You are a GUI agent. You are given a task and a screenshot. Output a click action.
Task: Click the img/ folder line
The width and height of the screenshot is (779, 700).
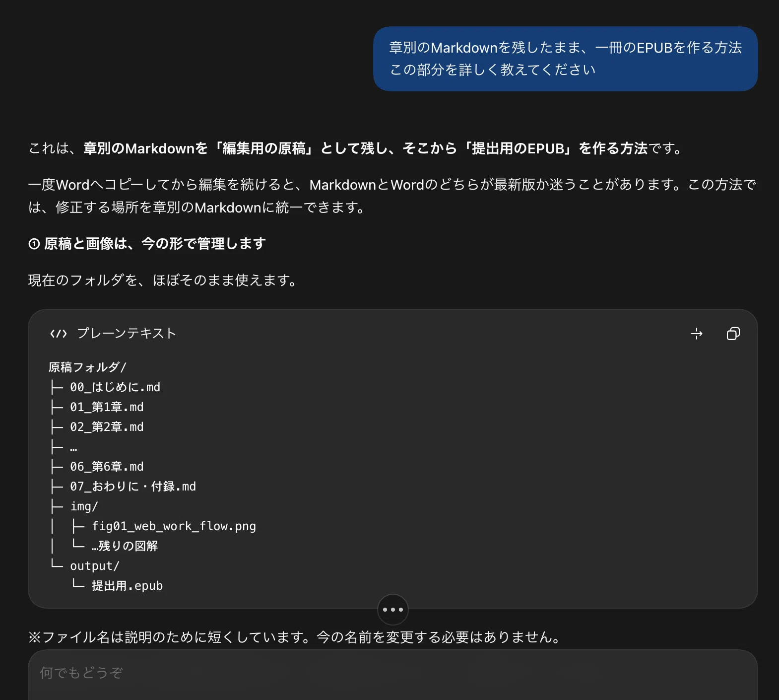pyautogui.click(x=84, y=506)
